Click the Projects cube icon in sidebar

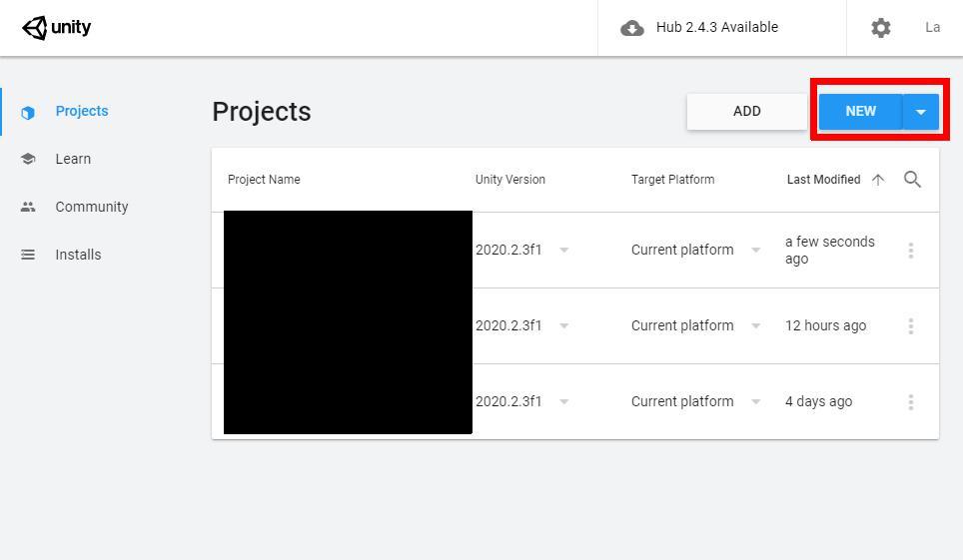coord(28,113)
